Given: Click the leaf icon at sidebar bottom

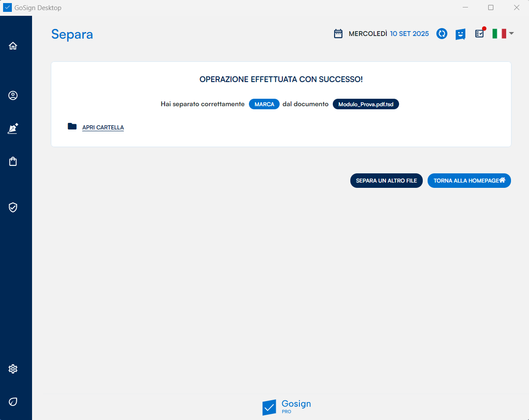Looking at the screenshot, I should tap(13, 402).
